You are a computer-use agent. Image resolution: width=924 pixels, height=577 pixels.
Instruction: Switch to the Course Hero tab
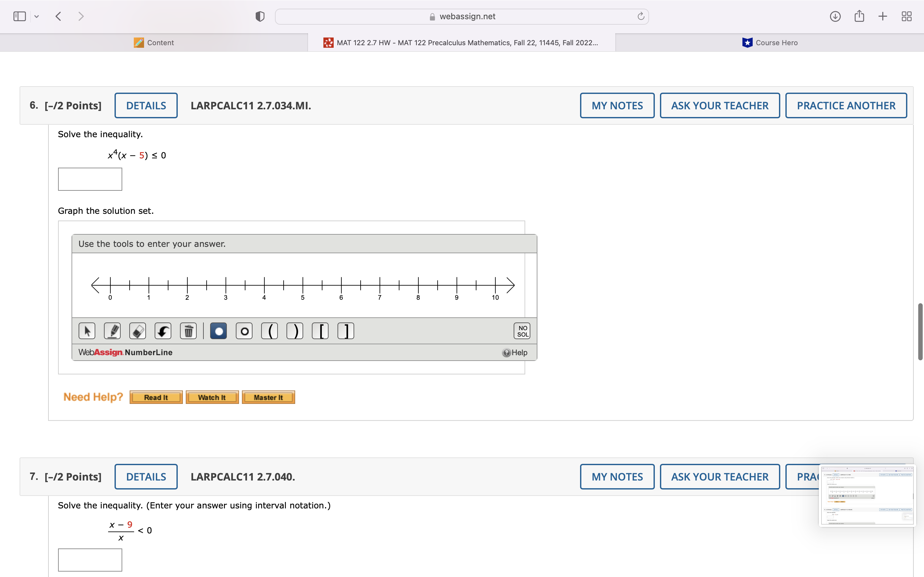[771, 42]
